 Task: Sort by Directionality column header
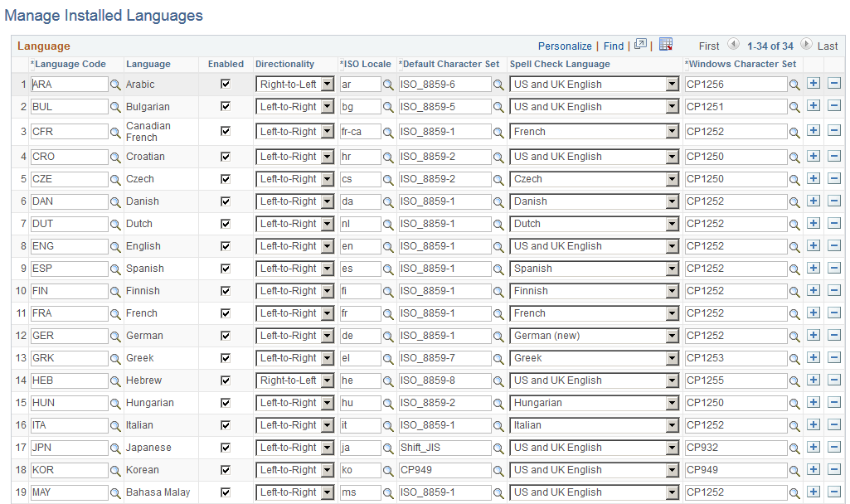[285, 64]
